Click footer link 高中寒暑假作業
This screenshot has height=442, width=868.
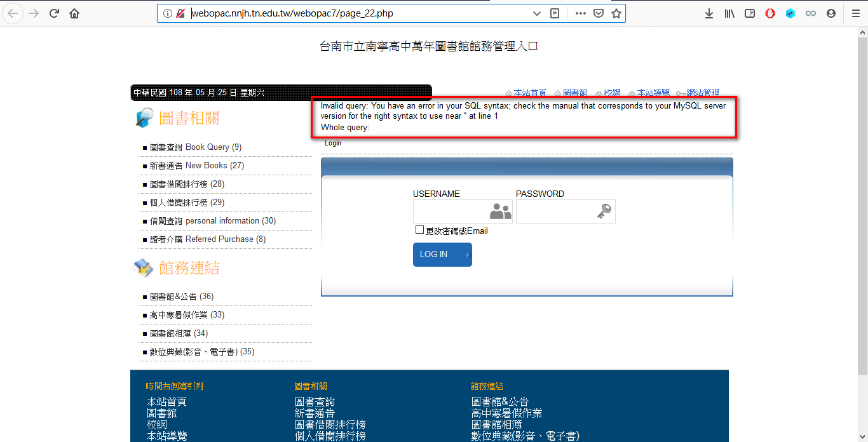point(506,413)
